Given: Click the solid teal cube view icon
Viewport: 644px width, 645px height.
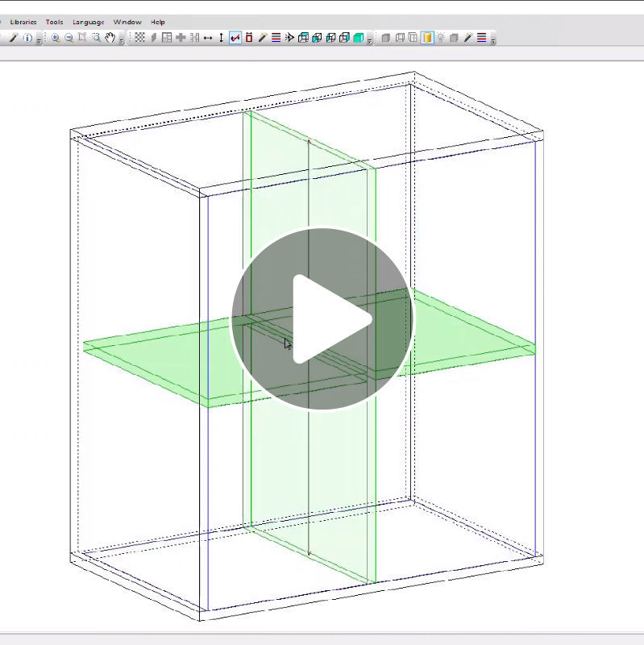Looking at the screenshot, I should click(358, 38).
